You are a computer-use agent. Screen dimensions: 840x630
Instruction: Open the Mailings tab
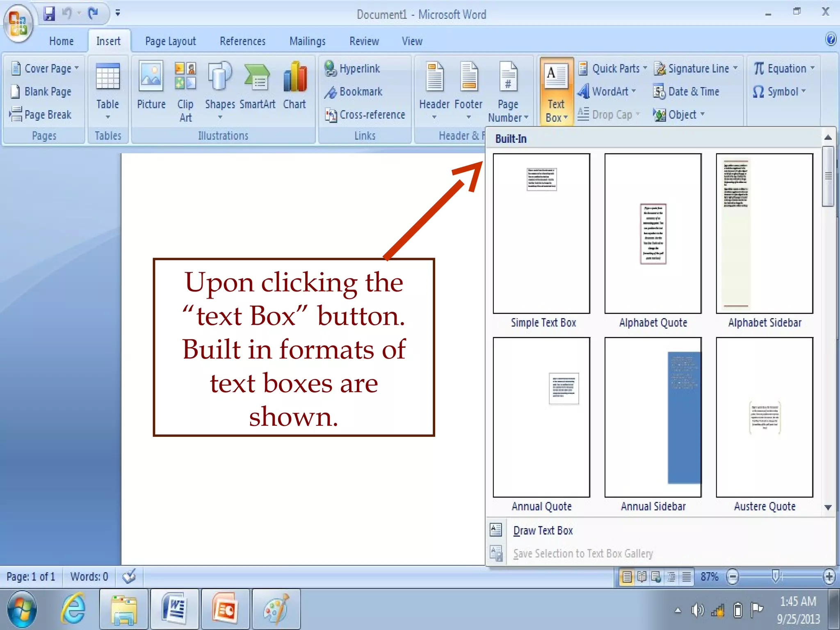(x=307, y=41)
